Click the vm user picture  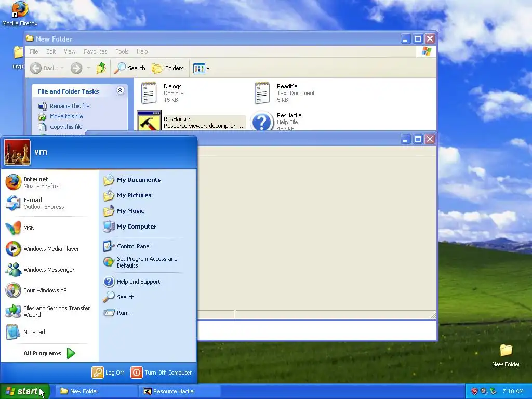pos(17,152)
